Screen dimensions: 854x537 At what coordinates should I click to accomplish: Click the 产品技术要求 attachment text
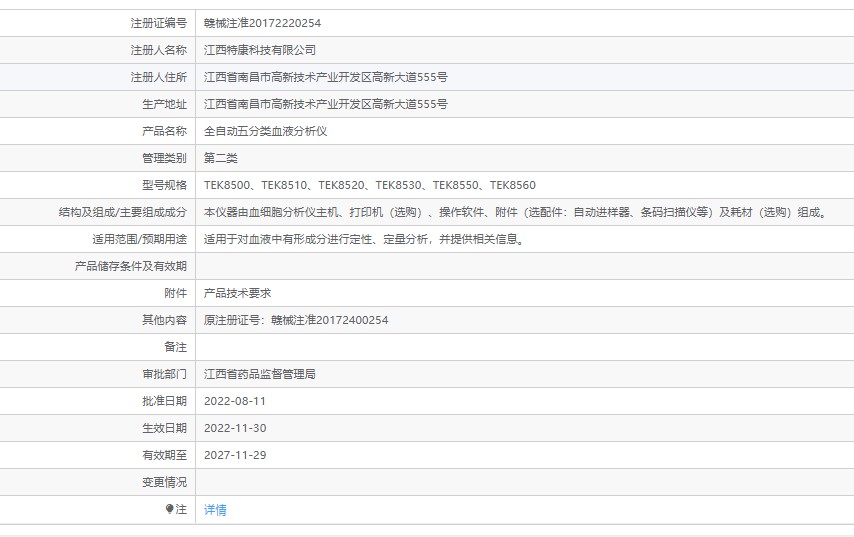(237, 293)
